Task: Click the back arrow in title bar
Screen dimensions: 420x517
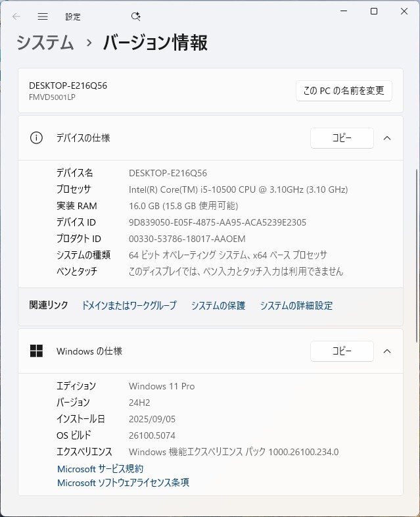Action: pyautogui.click(x=16, y=16)
